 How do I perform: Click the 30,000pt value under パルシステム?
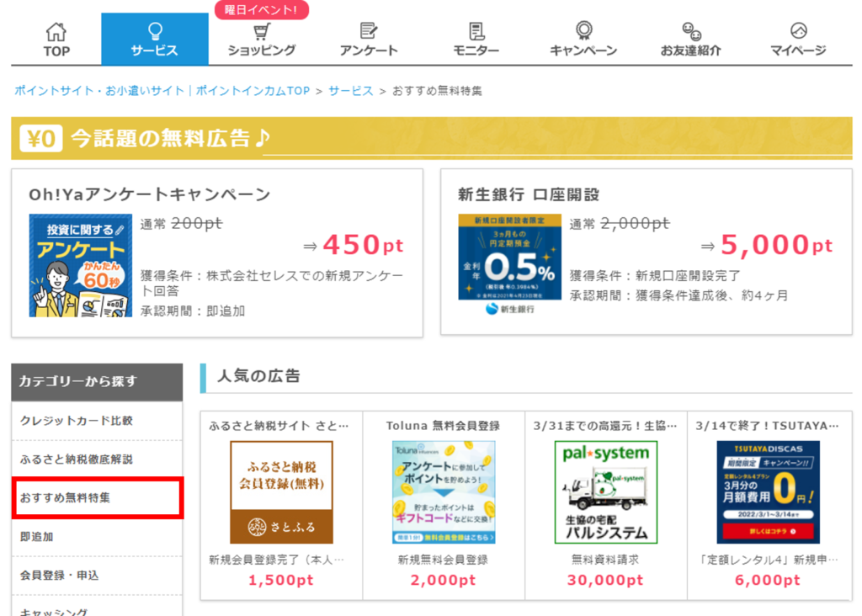point(605,581)
